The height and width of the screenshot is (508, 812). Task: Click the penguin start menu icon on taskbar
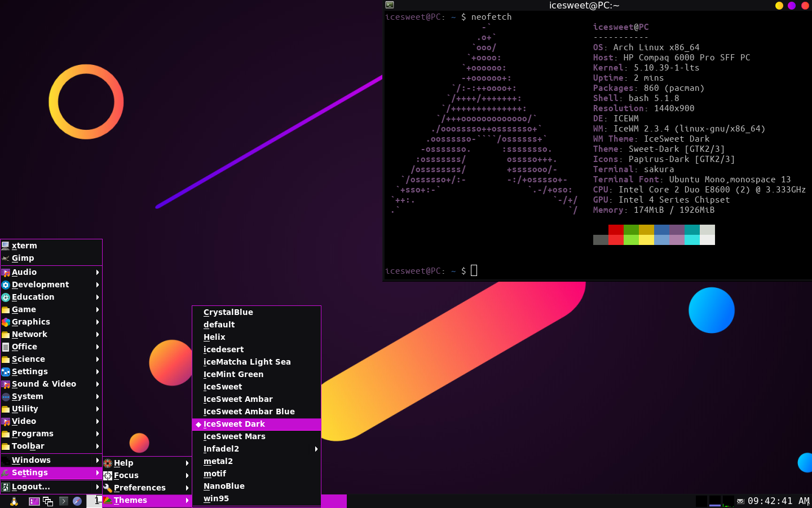coord(14,501)
